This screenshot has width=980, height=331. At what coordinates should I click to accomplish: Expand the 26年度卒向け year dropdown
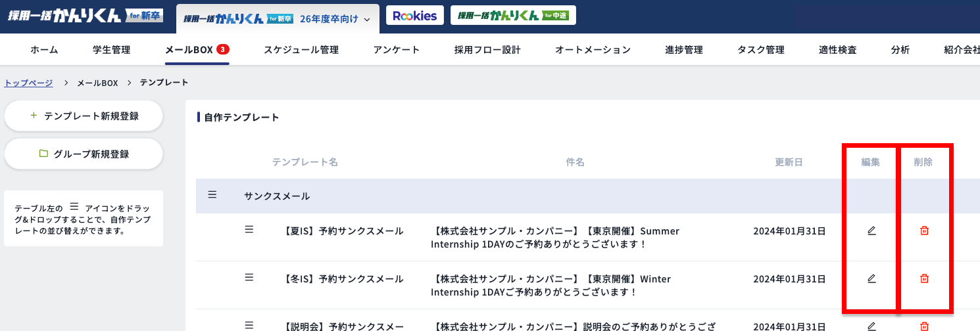click(x=335, y=19)
